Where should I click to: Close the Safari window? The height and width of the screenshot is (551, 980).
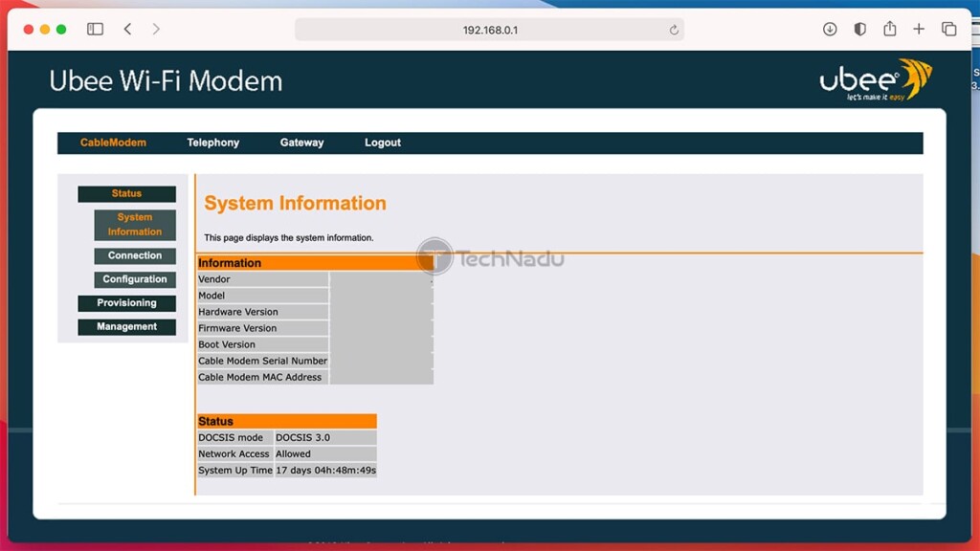(x=28, y=30)
